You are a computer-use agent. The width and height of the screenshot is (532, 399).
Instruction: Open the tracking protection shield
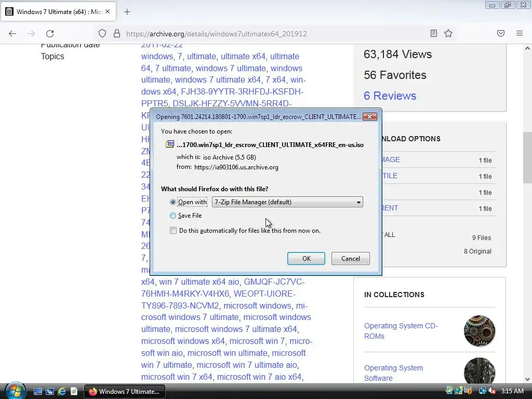[x=102, y=34]
